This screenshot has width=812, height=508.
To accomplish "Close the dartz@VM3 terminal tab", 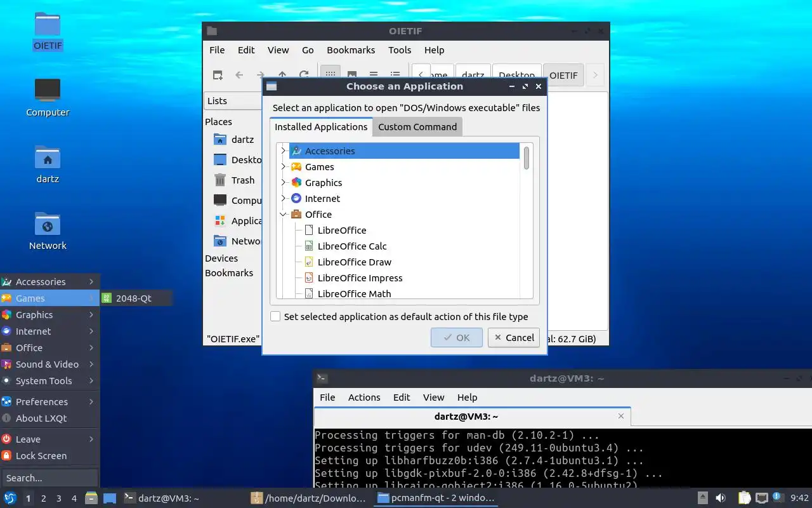I will click(621, 416).
